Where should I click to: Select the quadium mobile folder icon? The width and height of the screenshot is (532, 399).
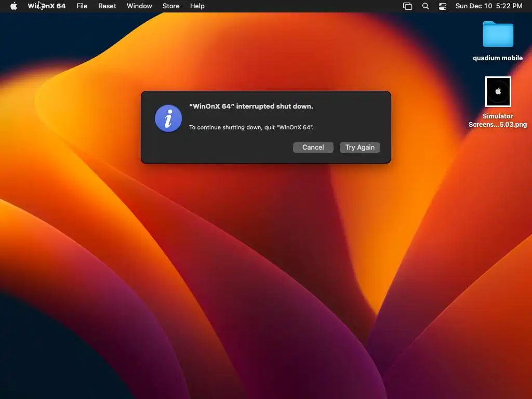[x=498, y=34]
